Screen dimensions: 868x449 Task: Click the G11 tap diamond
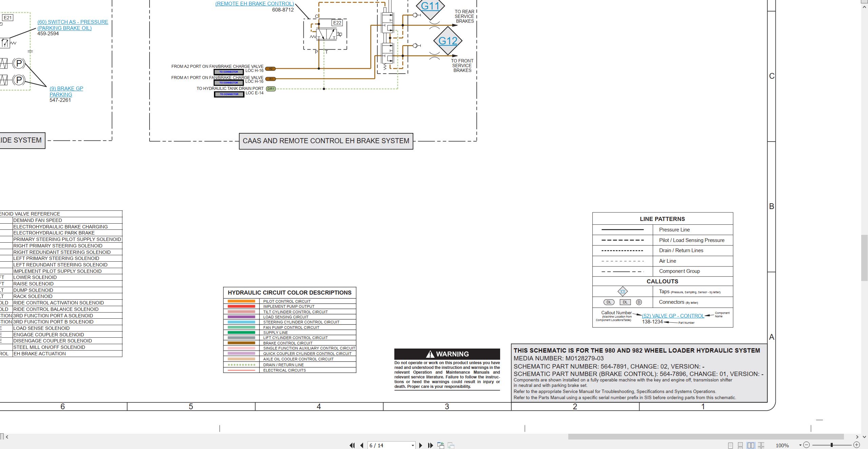point(430,6)
